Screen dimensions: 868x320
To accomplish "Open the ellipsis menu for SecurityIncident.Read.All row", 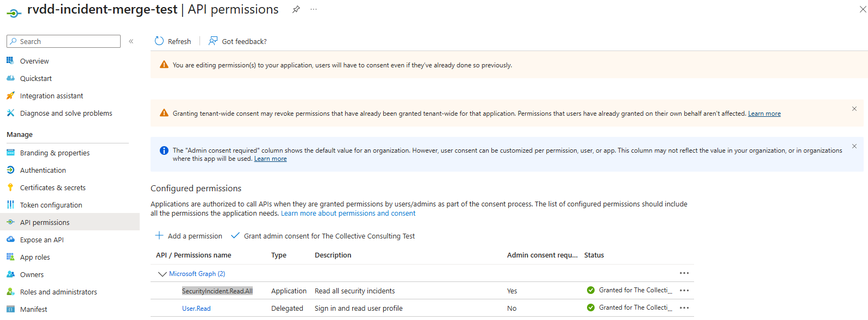I will (684, 291).
